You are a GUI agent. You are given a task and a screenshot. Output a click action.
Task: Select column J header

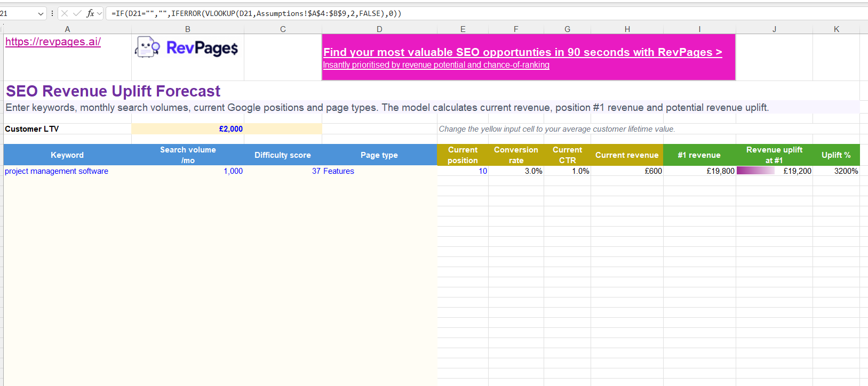pos(774,29)
